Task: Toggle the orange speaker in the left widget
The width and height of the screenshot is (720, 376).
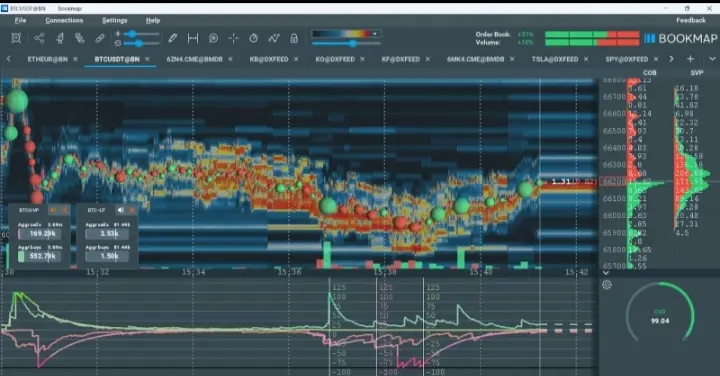Action: (x=53, y=210)
